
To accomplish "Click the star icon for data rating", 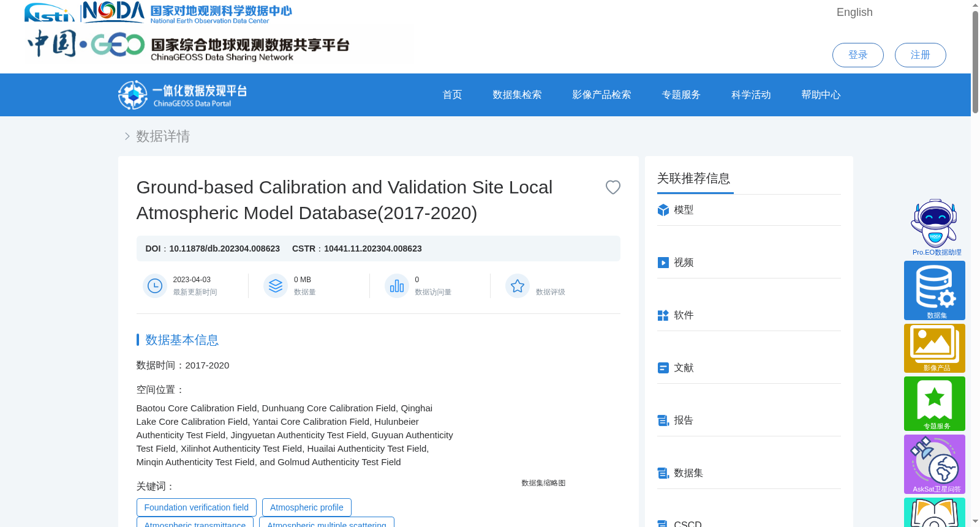I will point(518,286).
